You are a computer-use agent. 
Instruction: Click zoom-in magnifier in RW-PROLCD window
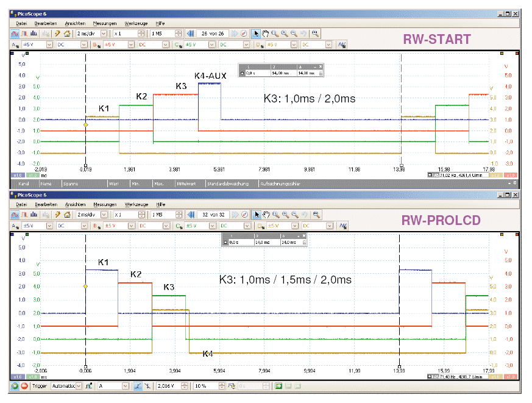(x=275, y=215)
